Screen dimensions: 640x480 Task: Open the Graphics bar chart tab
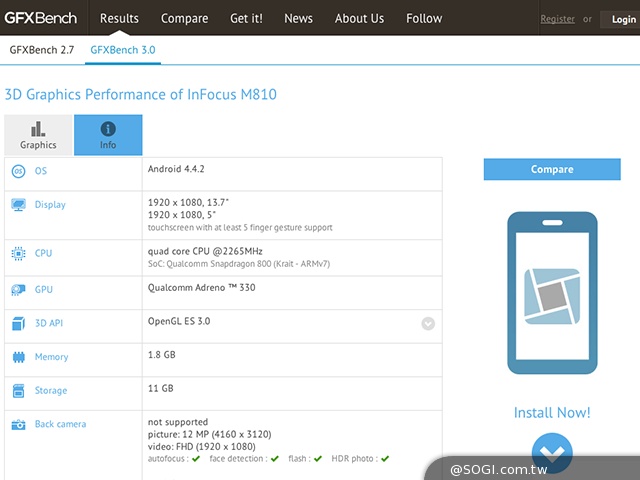click(x=38, y=135)
